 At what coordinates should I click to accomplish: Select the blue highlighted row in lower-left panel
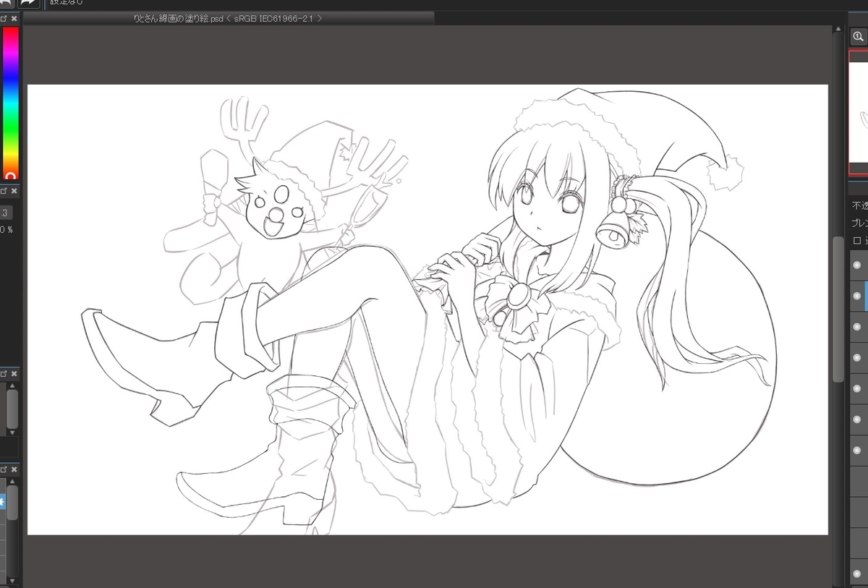click(x=2, y=502)
